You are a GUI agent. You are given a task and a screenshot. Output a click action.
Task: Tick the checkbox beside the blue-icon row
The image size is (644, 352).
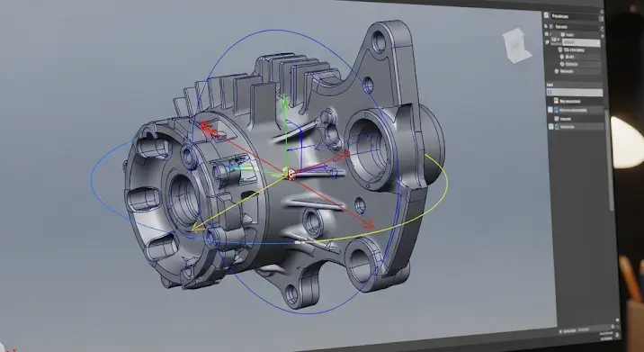click(550, 110)
